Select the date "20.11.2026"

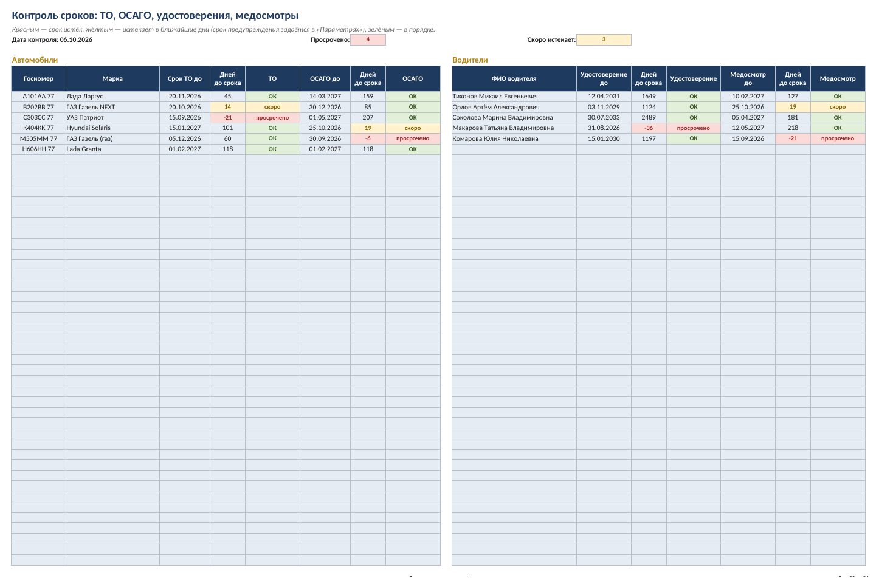185,97
